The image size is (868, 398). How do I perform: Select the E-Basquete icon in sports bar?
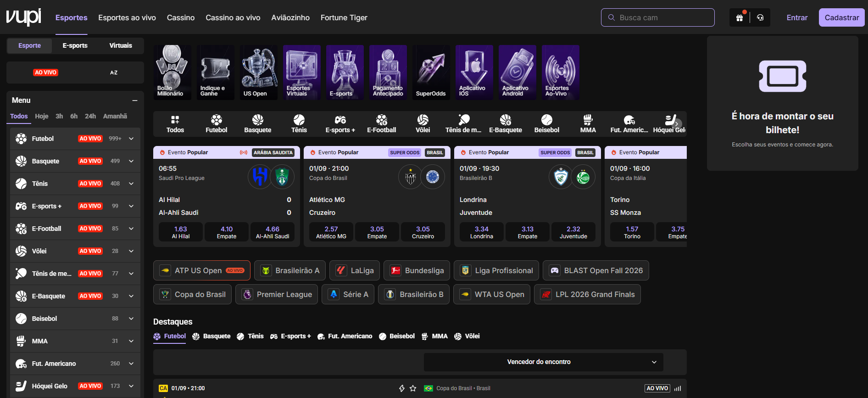click(x=506, y=120)
